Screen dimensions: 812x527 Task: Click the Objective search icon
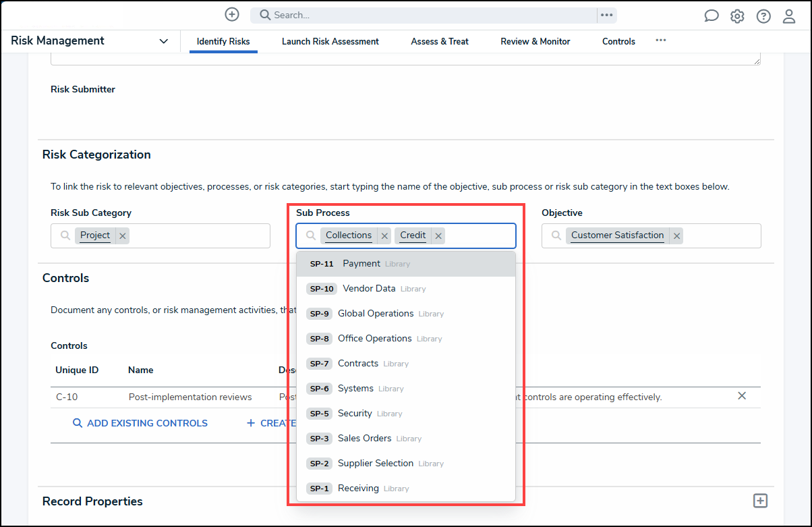(x=556, y=235)
